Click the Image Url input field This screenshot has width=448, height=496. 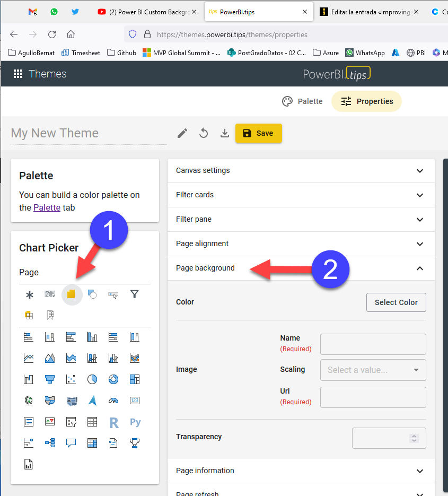[x=373, y=397]
